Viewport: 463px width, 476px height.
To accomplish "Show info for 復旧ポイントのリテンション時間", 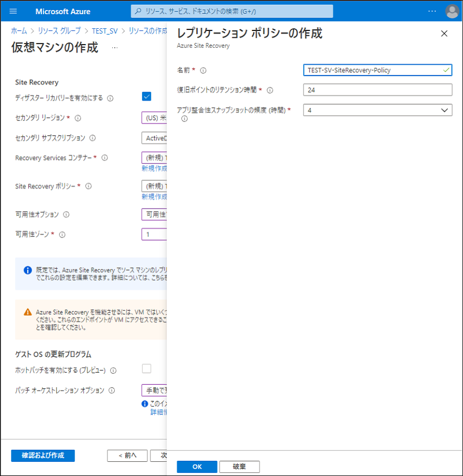I will [270, 90].
